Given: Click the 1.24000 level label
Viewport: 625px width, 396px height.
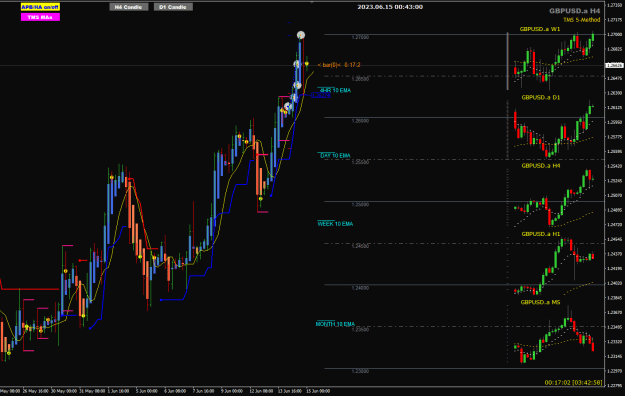Looking at the screenshot, I should click(x=360, y=288).
